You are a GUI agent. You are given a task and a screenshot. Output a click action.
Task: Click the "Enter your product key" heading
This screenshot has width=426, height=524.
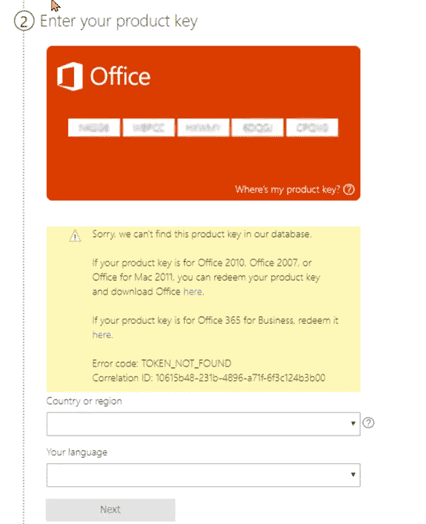[x=119, y=22]
